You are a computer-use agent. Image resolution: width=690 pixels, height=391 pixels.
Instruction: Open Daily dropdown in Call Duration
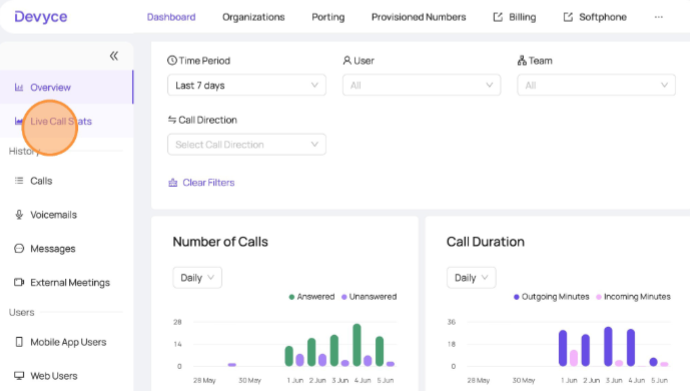click(471, 278)
